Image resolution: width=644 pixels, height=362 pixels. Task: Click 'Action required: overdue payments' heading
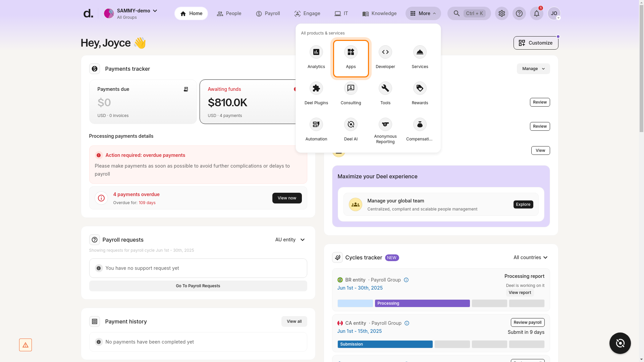(x=145, y=155)
